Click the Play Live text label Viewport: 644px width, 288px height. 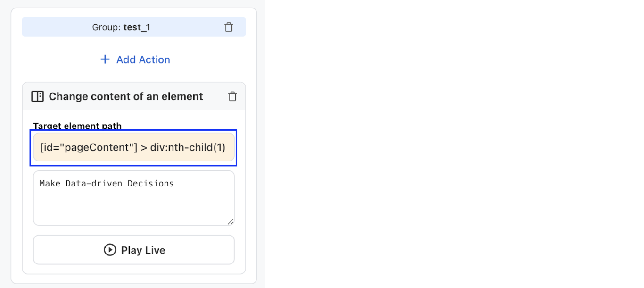[x=143, y=250]
